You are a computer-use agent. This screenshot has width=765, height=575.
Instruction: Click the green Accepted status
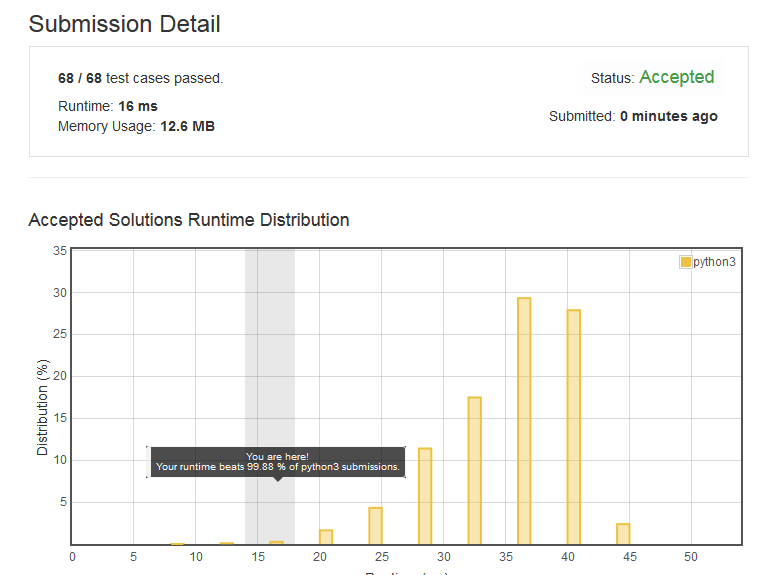click(676, 77)
